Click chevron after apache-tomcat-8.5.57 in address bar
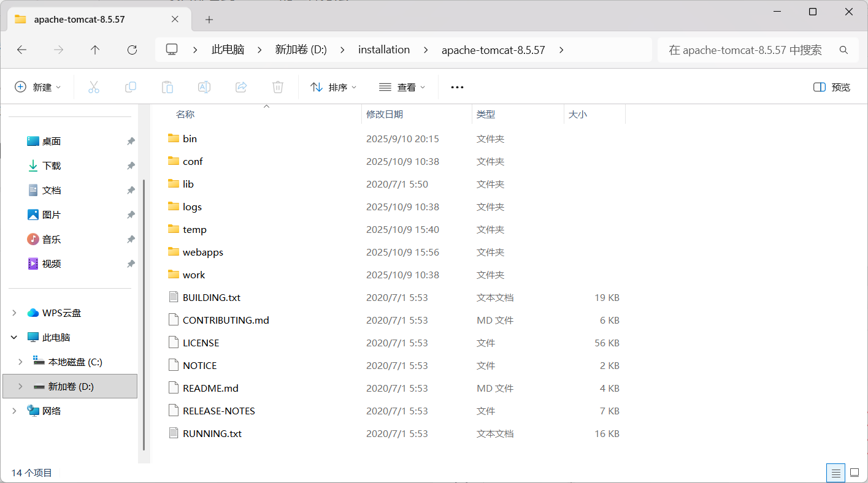The width and height of the screenshot is (868, 483). click(x=561, y=50)
